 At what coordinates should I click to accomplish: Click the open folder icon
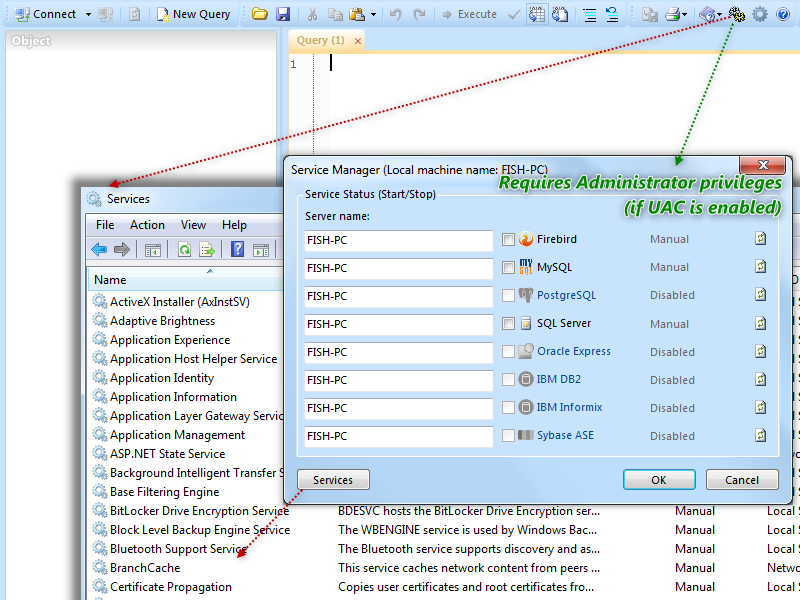260,14
